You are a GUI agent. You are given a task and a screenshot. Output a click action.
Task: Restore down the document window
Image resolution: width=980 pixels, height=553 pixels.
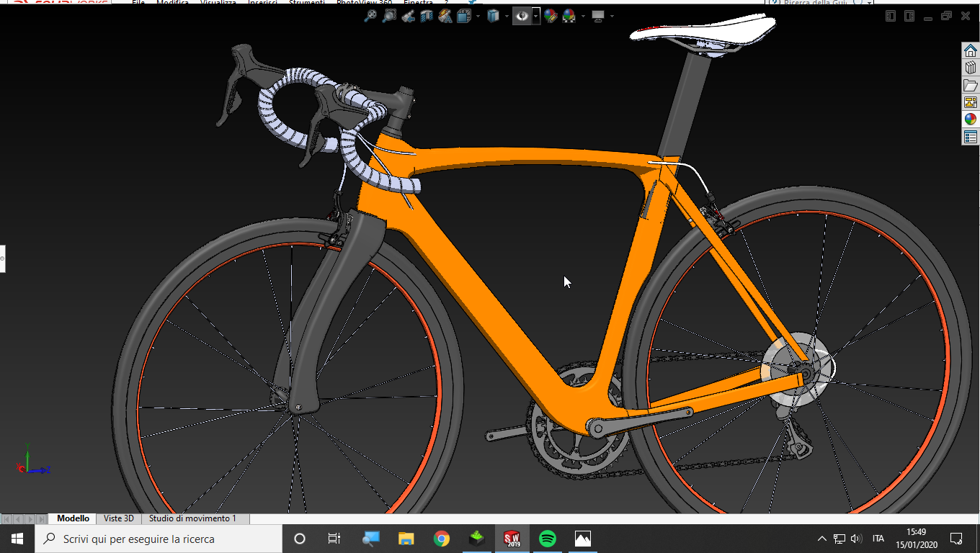pos(946,16)
